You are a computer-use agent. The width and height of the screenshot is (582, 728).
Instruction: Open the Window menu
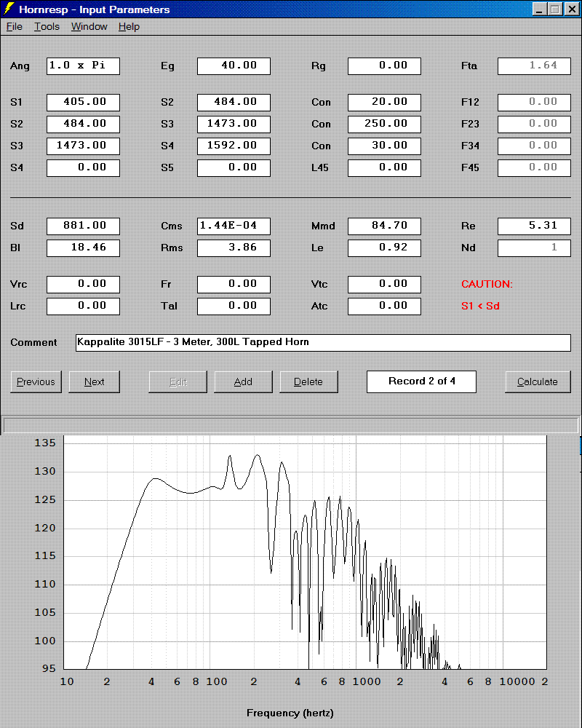pos(89,27)
